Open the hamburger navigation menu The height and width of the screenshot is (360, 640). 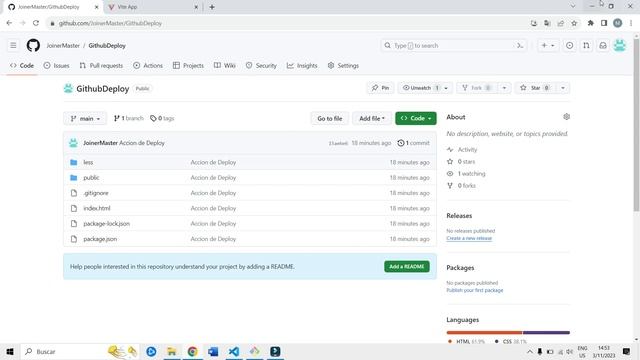pyautogui.click(x=13, y=45)
